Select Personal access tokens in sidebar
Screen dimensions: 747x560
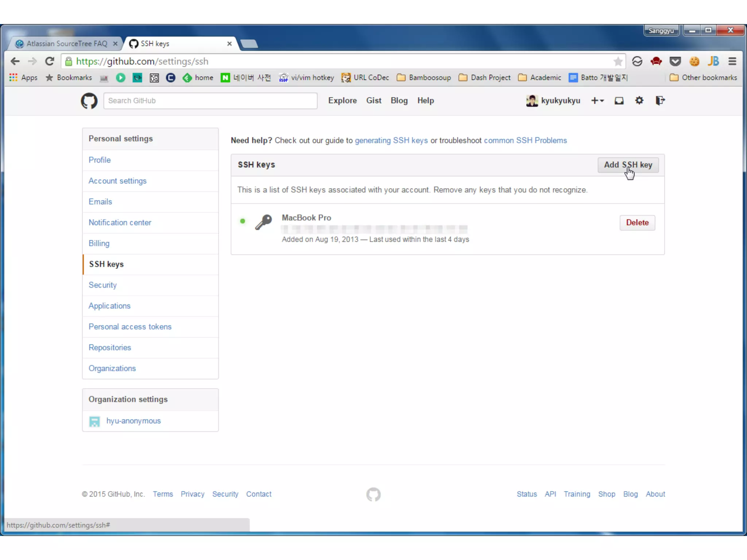coord(130,327)
